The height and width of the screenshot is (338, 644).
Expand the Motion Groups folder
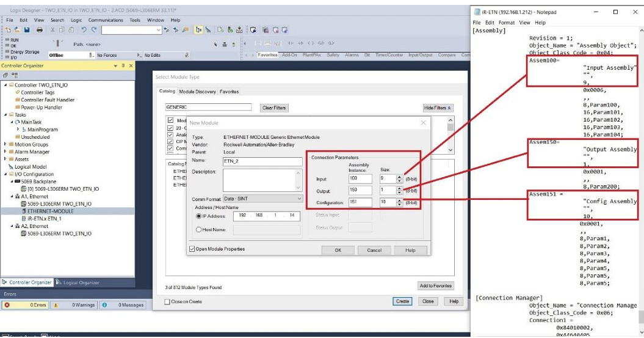pos(5,144)
